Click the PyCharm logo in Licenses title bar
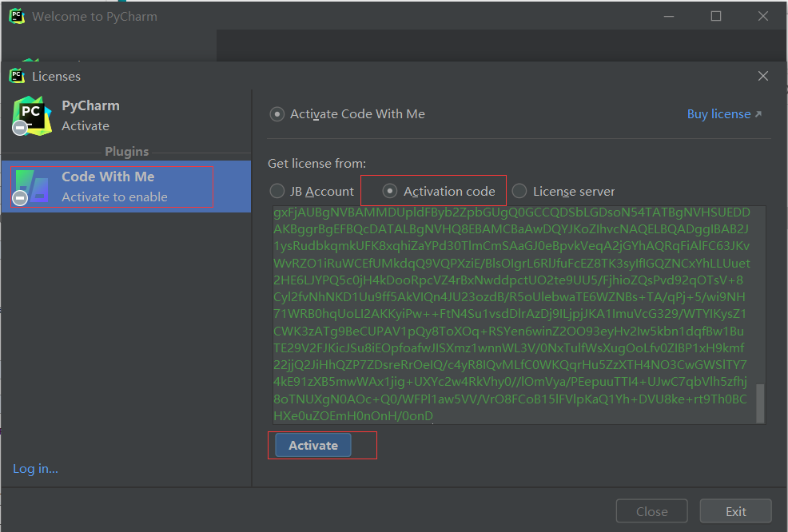The width and height of the screenshot is (788, 532). 17,76
